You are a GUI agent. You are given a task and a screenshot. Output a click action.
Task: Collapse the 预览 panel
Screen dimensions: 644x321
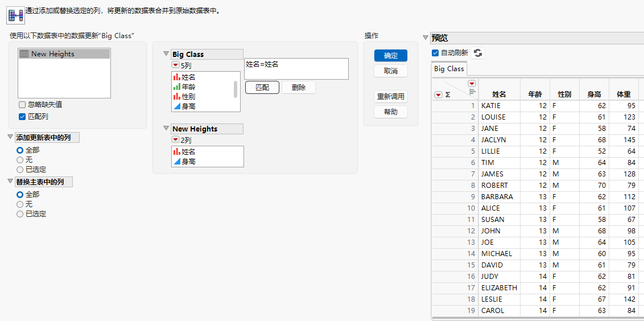(x=426, y=38)
